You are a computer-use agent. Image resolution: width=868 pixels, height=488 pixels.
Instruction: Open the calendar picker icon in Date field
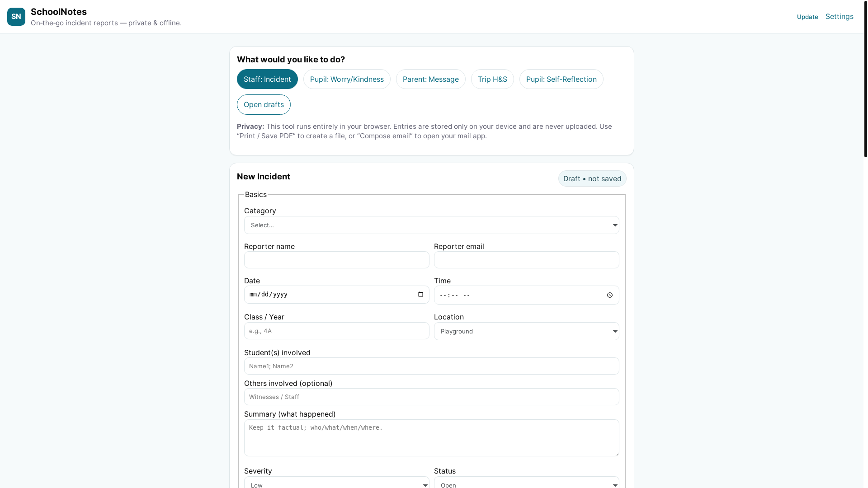click(420, 295)
